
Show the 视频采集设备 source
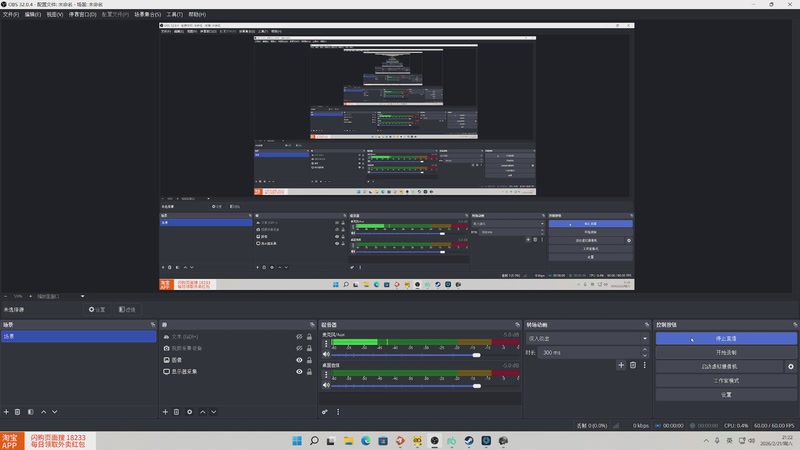point(299,348)
